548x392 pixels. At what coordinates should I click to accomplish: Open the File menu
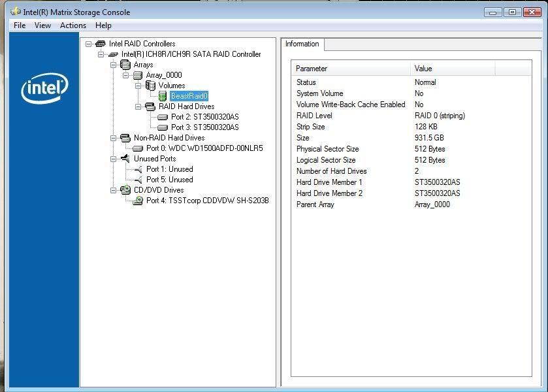click(20, 25)
